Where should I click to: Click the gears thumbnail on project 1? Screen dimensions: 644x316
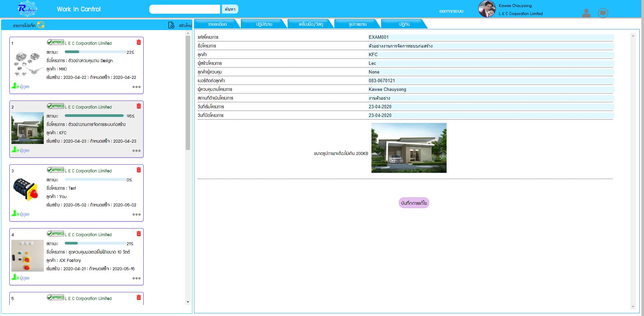pyautogui.click(x=27, y=64)
